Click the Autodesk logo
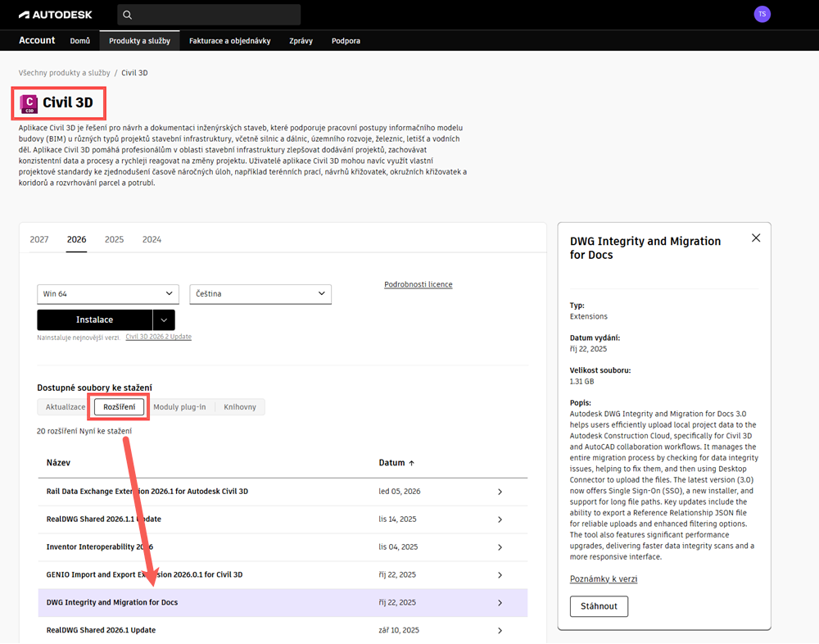 point(56,15)
